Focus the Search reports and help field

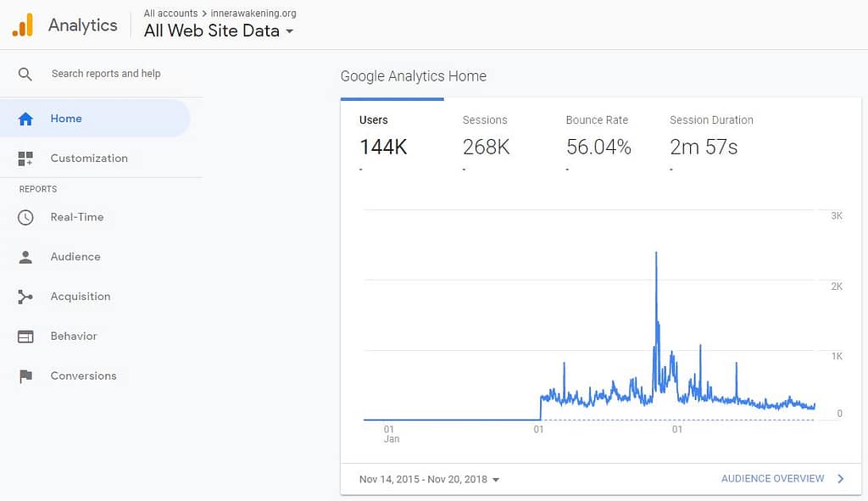106,74
